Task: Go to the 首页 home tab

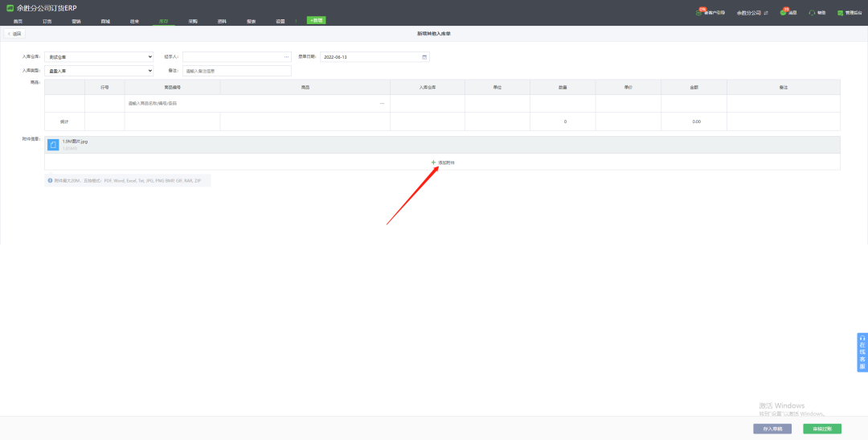Action: pos(18,21)
